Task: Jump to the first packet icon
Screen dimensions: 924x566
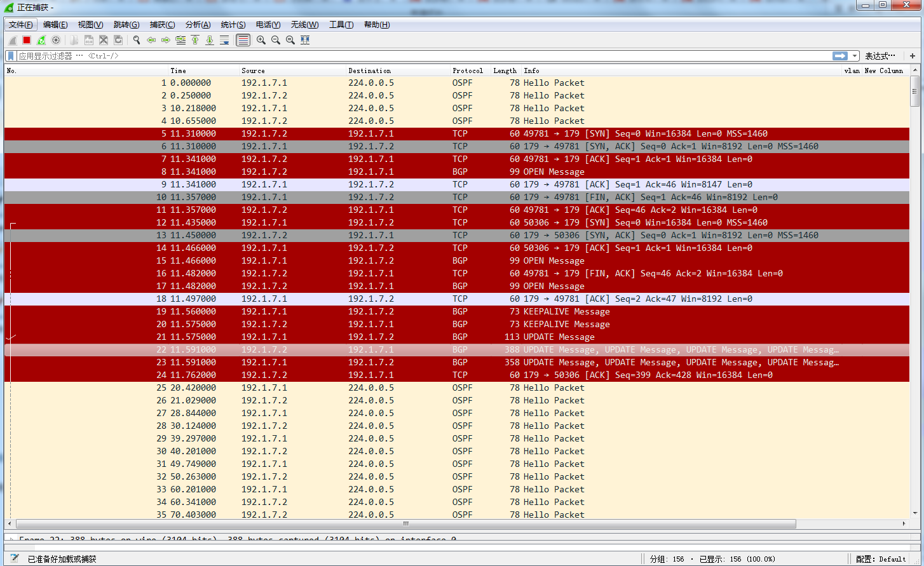Action: click(195, 40)
